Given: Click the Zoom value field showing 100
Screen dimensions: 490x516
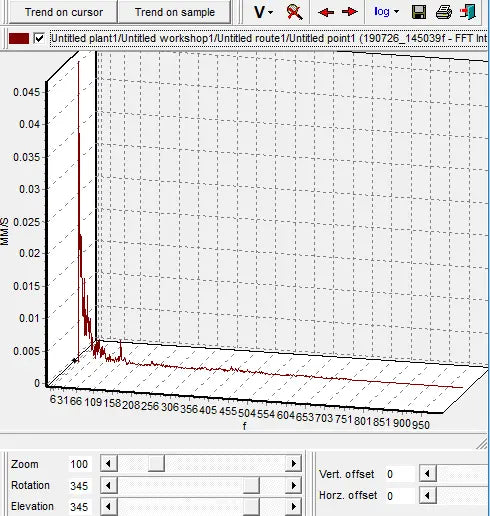Looking at the screenshot, I should [79, 464].
